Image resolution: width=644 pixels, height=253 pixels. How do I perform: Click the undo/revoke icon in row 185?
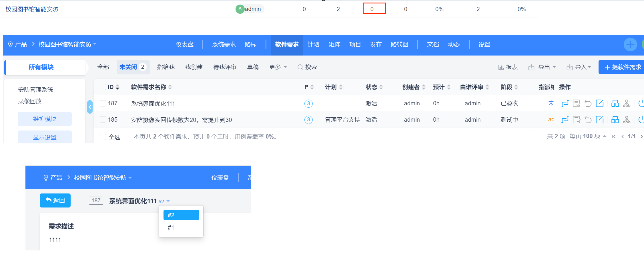588,120
